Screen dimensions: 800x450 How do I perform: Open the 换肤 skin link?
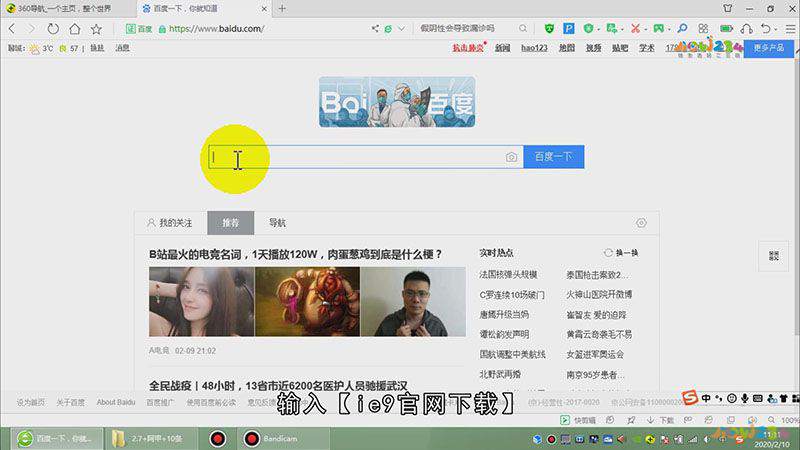click(97, 48)
